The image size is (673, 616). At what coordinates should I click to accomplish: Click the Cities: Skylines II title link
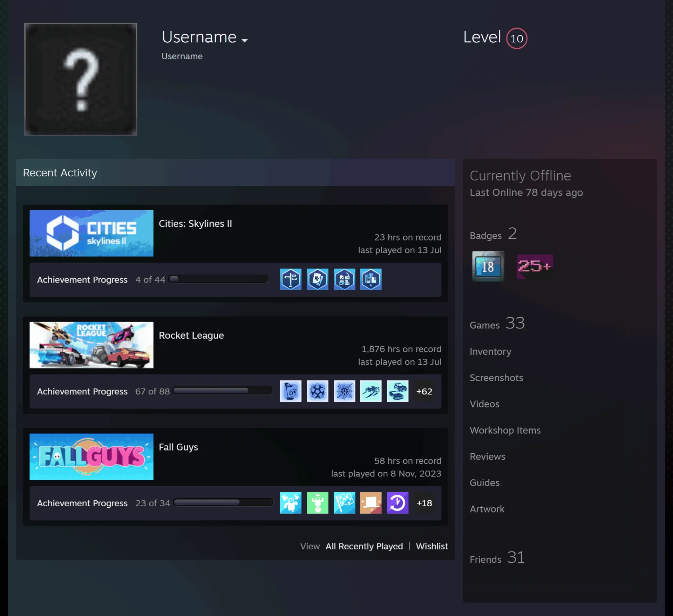tap(195, 224)
